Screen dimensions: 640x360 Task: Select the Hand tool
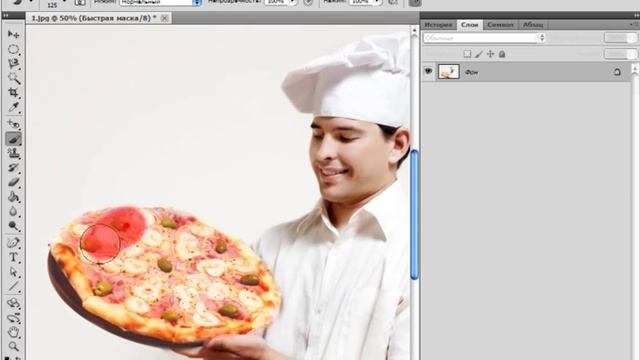tap(13, 332)
